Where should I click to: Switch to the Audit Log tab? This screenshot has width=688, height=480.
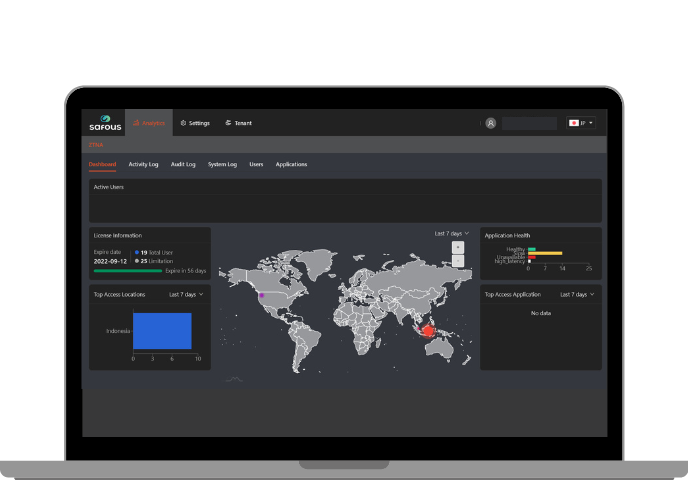[x=183, y=164]
